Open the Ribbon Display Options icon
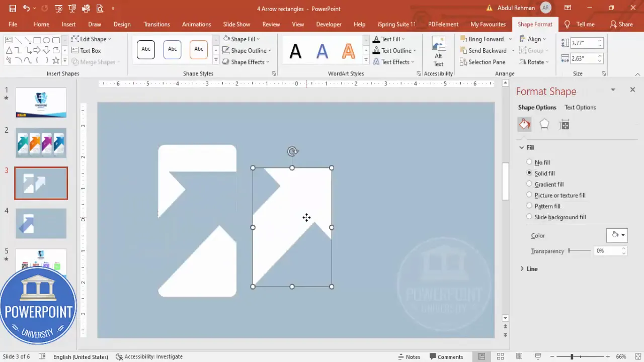The height and width of the screenshot is (362, 644). point(568,8)
